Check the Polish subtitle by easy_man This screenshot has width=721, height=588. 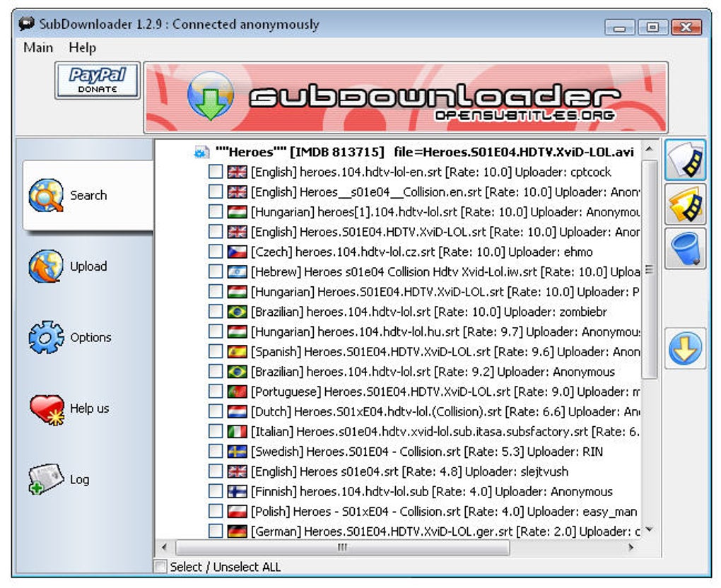pyautogui.click(x=215, y=511)
